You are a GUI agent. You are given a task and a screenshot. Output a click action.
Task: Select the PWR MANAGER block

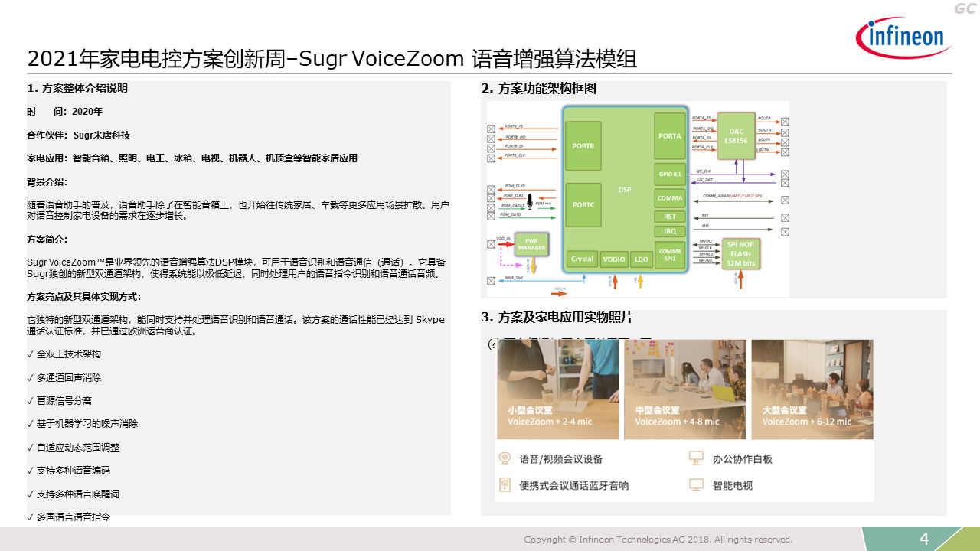click(x=531, y=244)
